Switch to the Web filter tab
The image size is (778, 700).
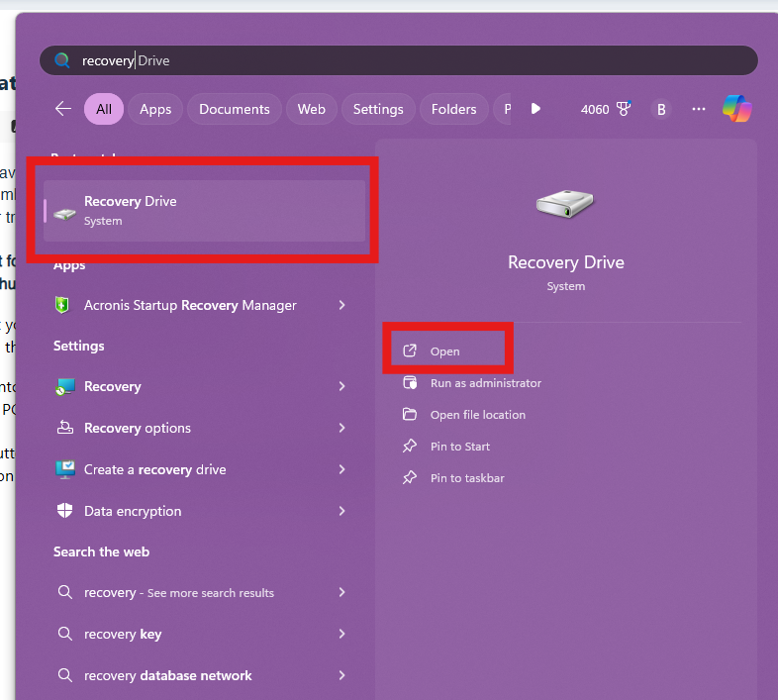(312, 109)
